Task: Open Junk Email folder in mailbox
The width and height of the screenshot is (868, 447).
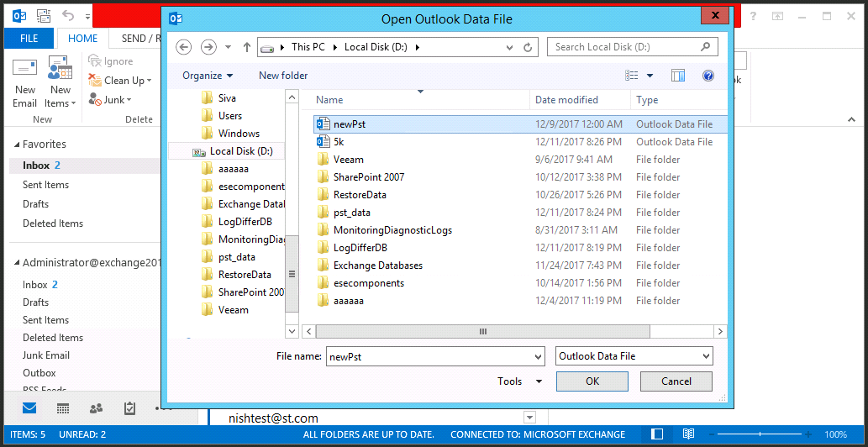Action: [x=46, y=355]
